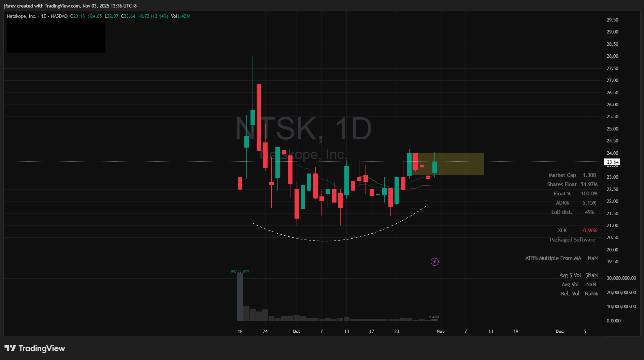Click the 26.00 price axis label
The width and height of the screenshot is (644, 360).
point(612,105)
